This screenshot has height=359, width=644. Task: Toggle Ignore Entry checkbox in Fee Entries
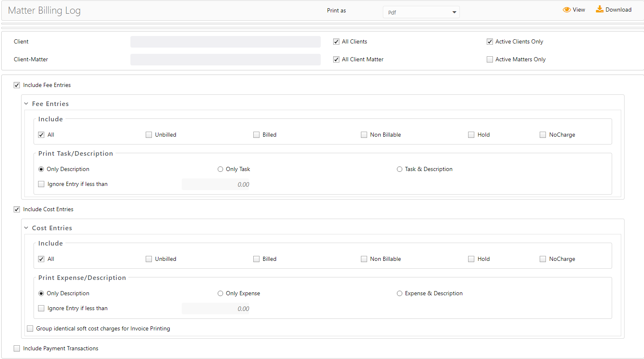click(41, 184)
